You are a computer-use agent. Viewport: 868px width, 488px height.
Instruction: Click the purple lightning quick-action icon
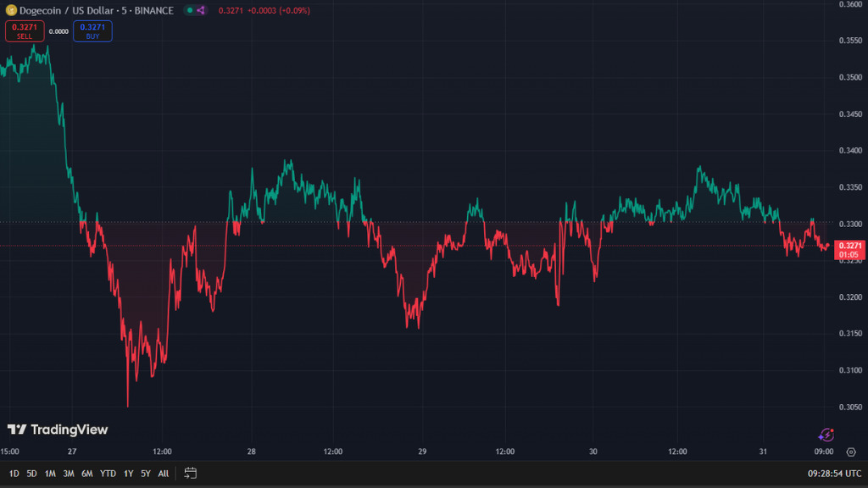point(826,435)
